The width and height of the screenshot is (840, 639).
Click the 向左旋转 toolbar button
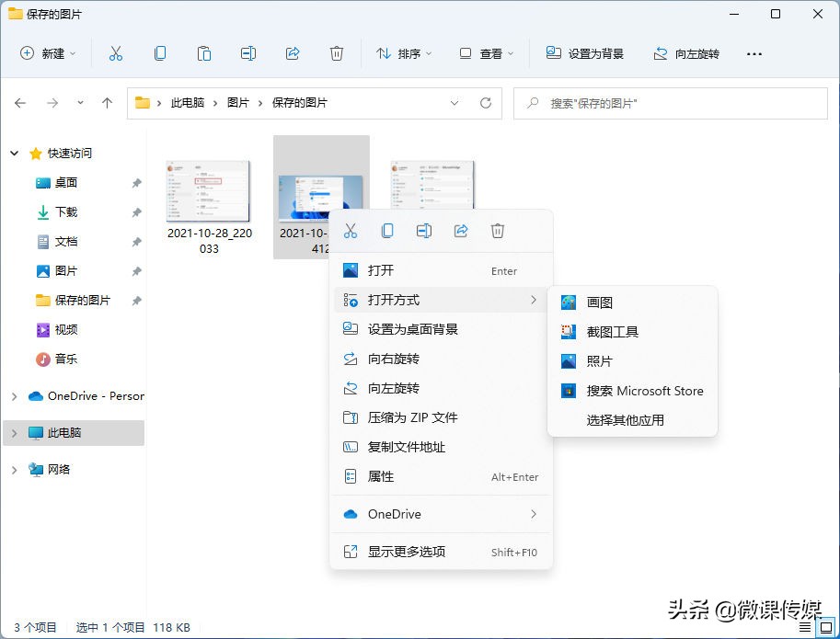pos(686,53)
